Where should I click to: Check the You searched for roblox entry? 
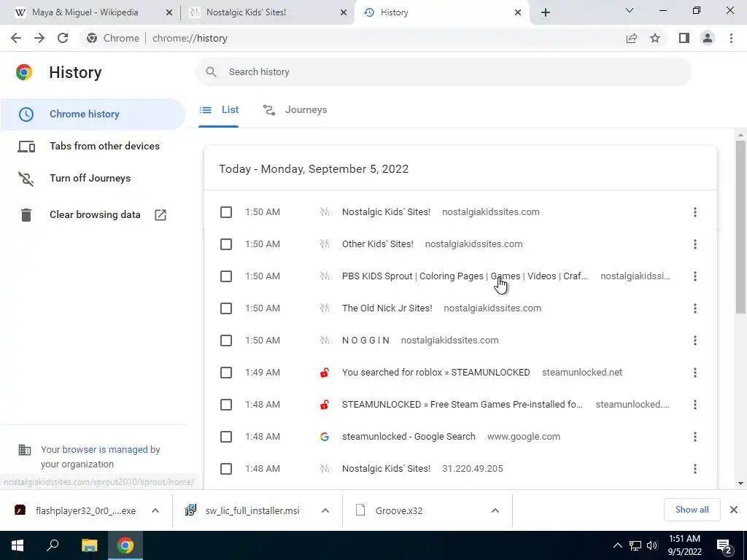point(226,373)
